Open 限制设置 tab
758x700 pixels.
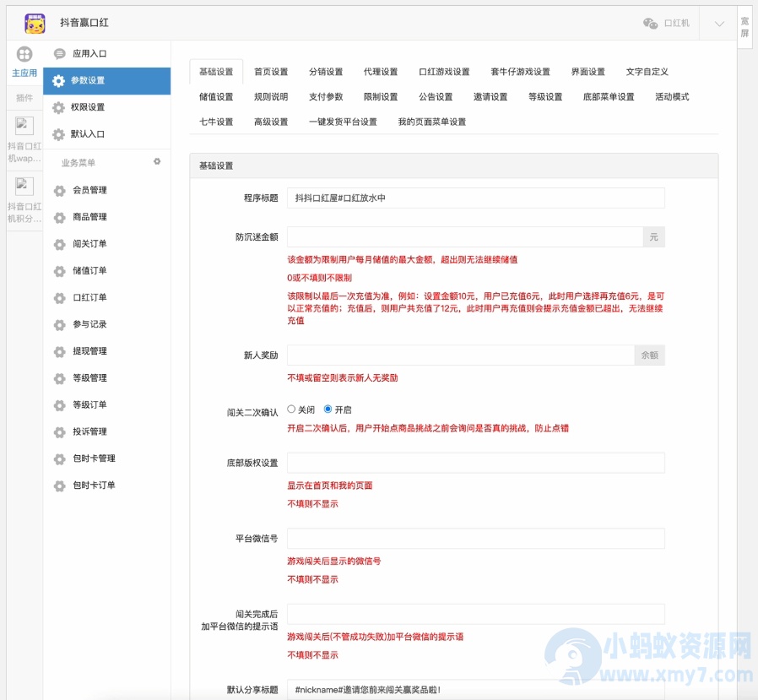[381, 97]
